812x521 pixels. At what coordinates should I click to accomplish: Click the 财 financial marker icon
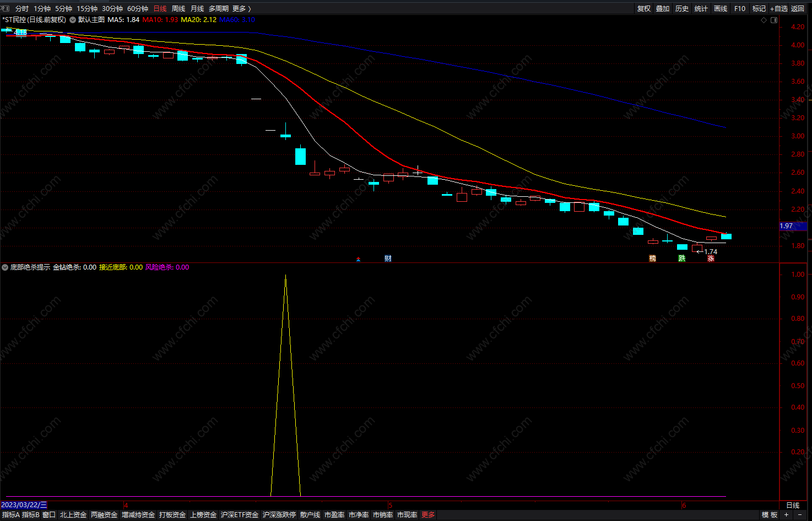pos(388,259)
